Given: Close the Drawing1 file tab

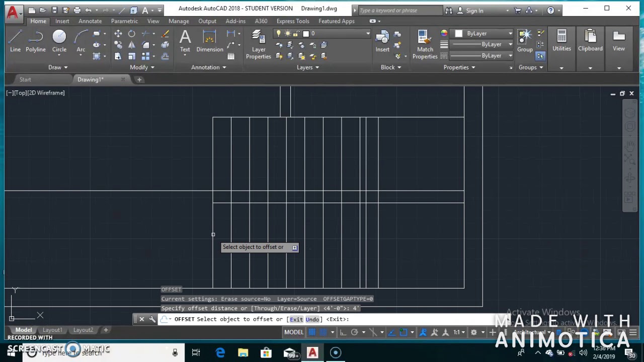Looking at the screenshot, I should coord(123,79).
